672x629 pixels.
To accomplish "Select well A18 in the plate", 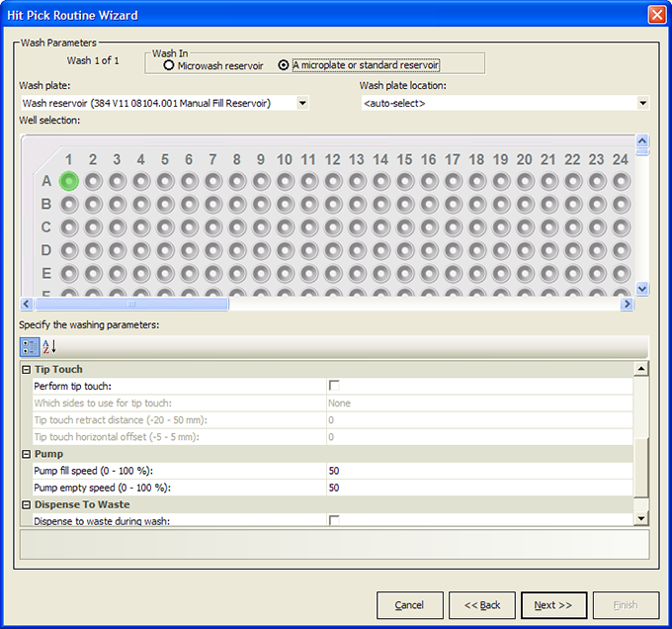I will [477, 181].
